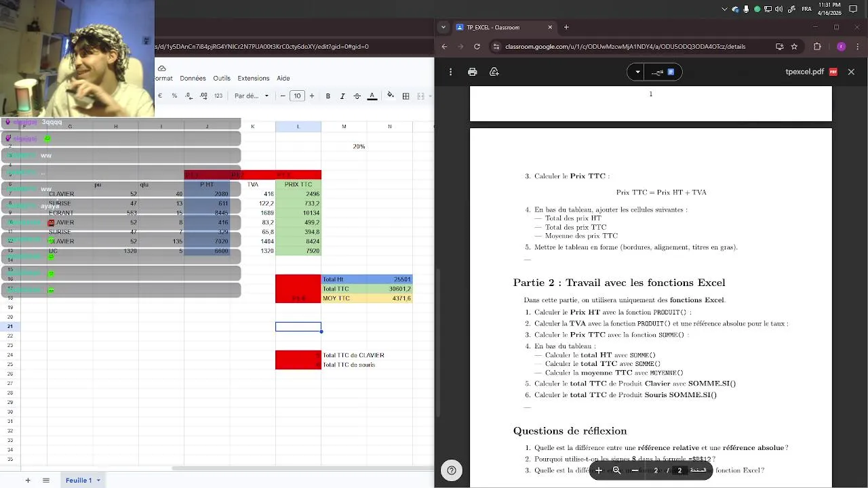Open the 'Open with' dropdown arrow
The width and height of the screenshot is (868, 488).
(637, 72)
